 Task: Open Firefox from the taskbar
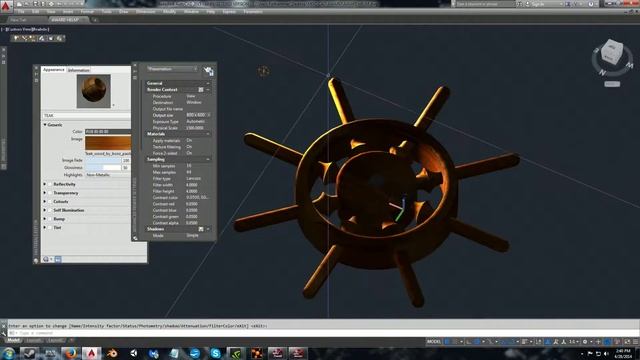(x=71, y=353)
